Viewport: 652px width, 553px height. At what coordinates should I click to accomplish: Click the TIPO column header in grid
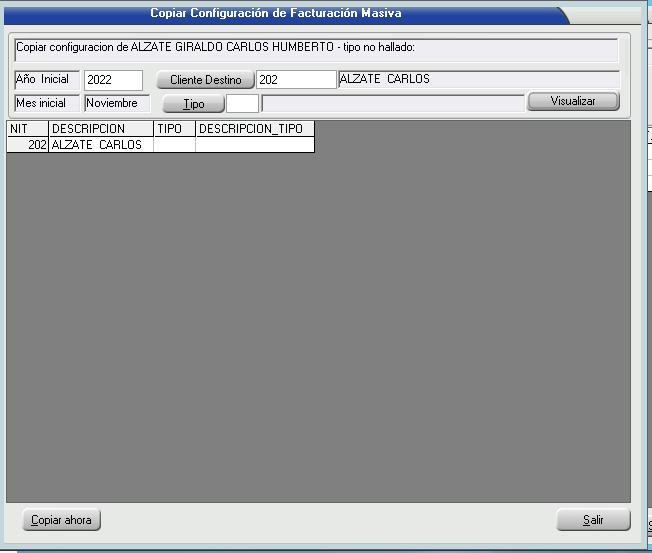point(174,129)
